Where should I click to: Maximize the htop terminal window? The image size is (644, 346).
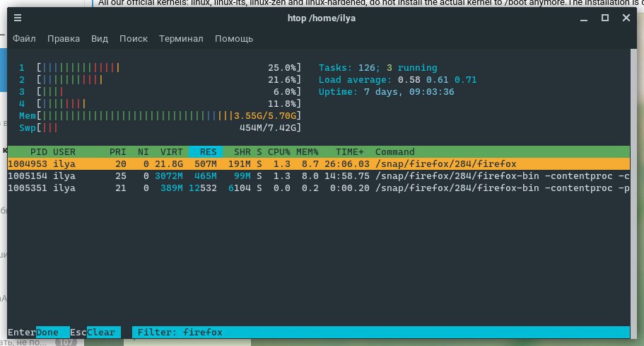(x=605, y=18)
